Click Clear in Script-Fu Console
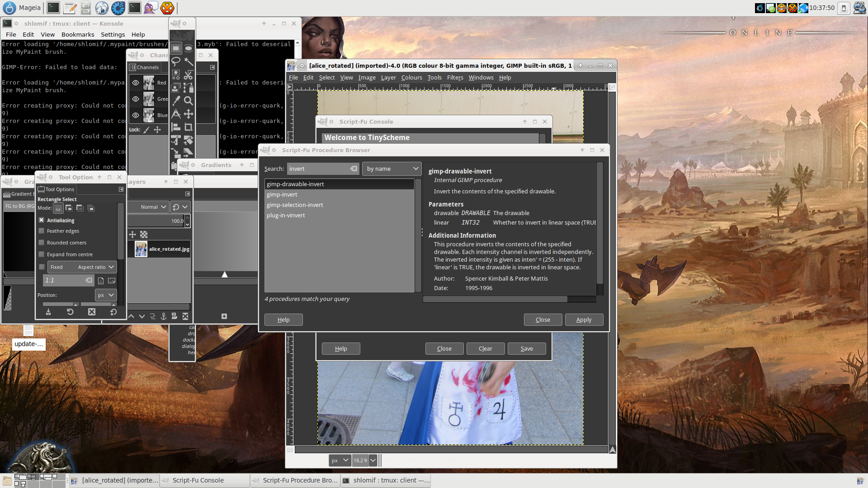868x488 pixels. [x=486, y=348]
